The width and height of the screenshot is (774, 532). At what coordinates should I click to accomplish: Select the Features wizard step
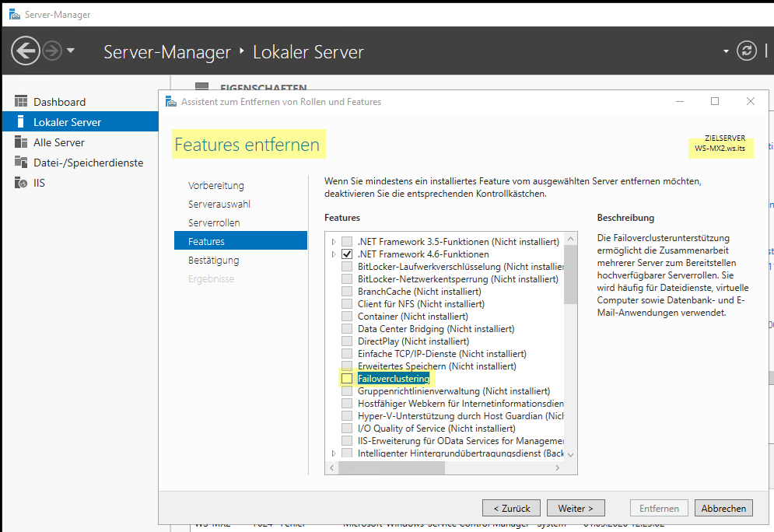[240, 241]
